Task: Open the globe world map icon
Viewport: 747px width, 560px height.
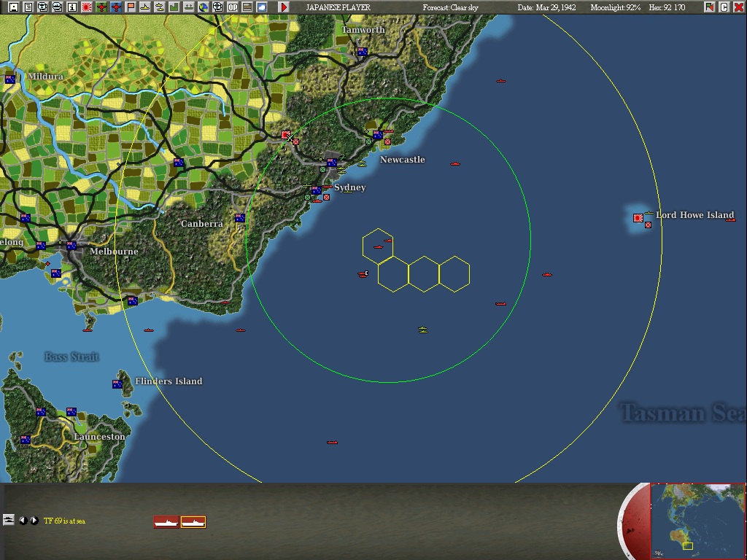Action: coord(204,7)
